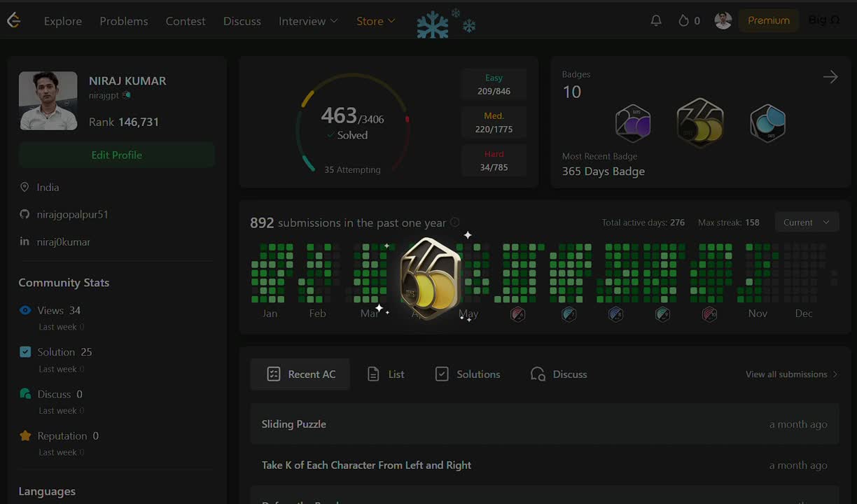The image size is (857, 504).
Task: Click the September monthly badge under the heatmap
Action: point(662,314)
